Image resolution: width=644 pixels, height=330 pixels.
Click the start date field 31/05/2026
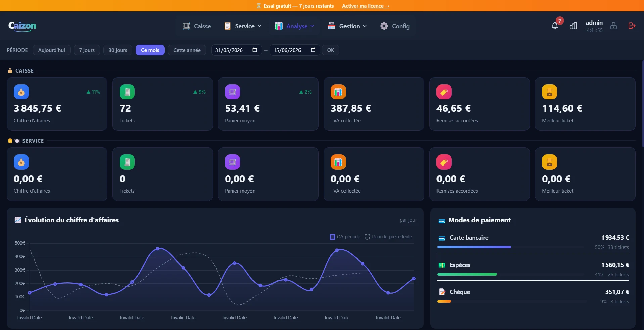(x=236, y=50)
